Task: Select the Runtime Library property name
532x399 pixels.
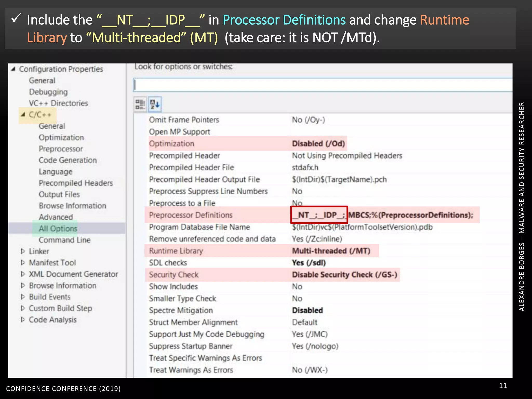Action: [176, 251]
